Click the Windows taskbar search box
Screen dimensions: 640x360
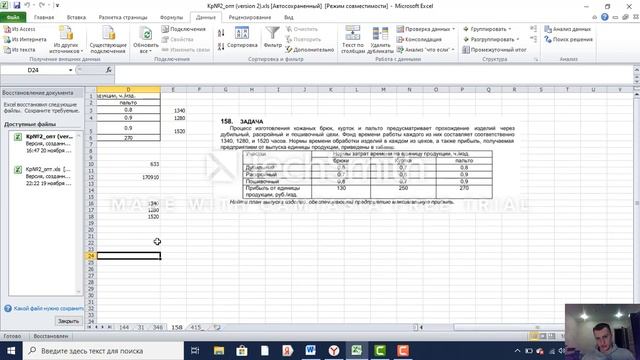pyautogui.click(x=103, y=351)
